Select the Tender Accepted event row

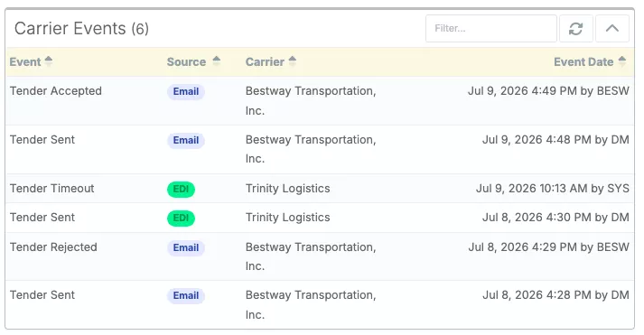click(x=320, y=100)
